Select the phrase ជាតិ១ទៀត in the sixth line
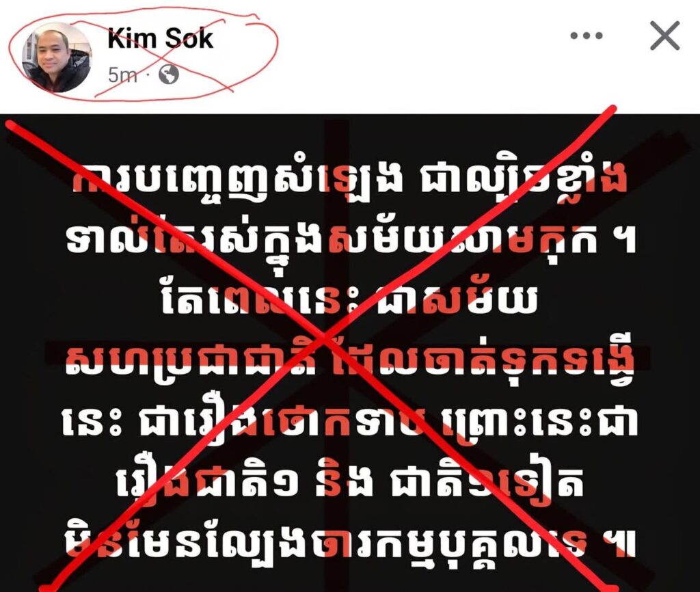Image resolution: width=700 pixels, height=592 pixels. [x=487, y=482]
